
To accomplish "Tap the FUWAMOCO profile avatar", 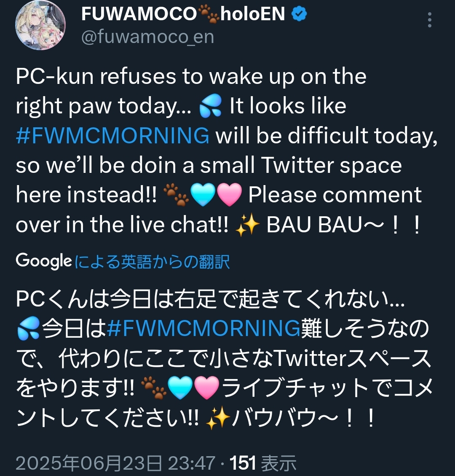I will click(40, 25).
